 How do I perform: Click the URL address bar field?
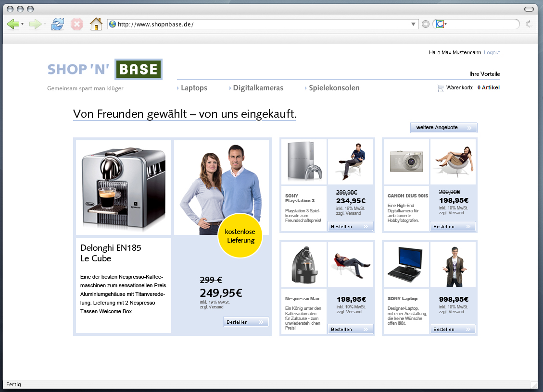pos(263,24)
